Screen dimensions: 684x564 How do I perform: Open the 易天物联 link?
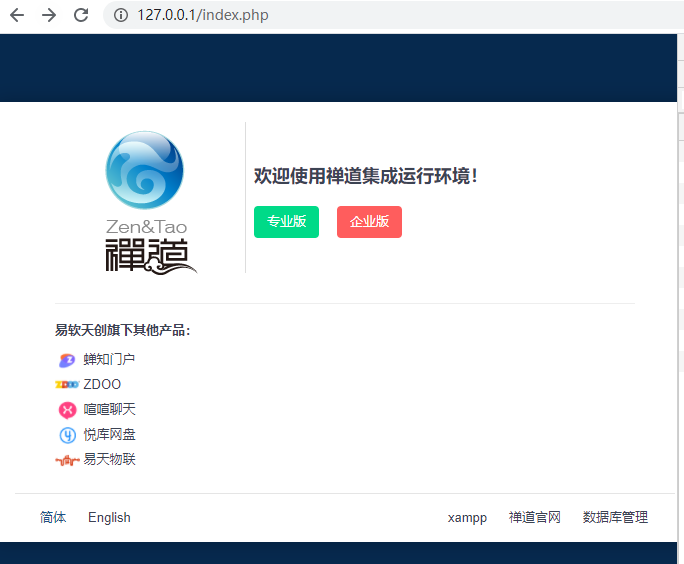109,459
